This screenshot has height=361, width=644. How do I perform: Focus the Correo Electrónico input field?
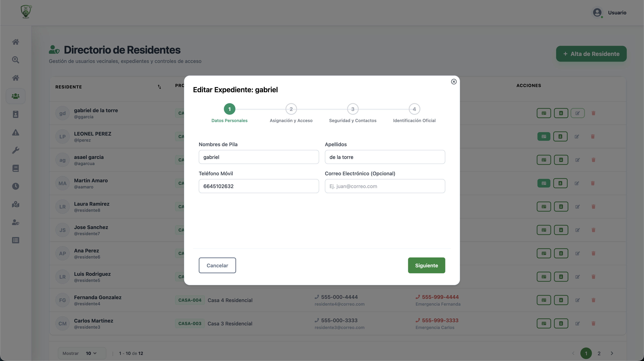385,186
